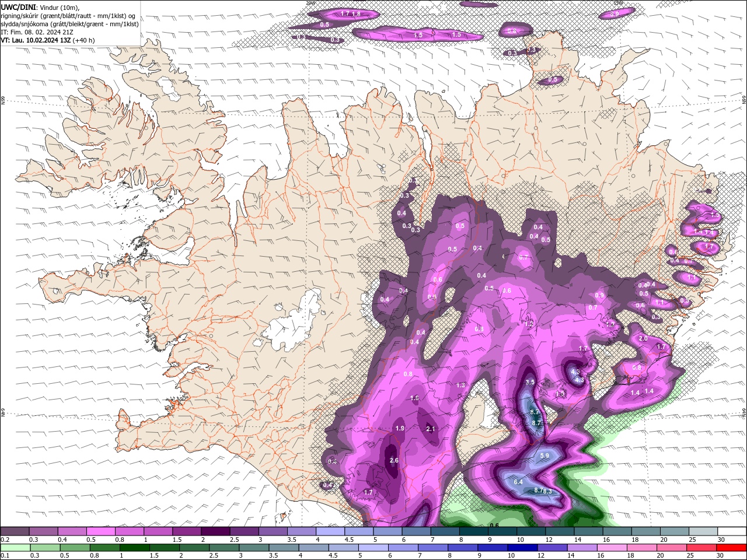Pick the dark green swatch above bottom-row 1
Image resolution: width=747 pixels, height=560 pixels.
pyautogui.click(x=134, y=548)
